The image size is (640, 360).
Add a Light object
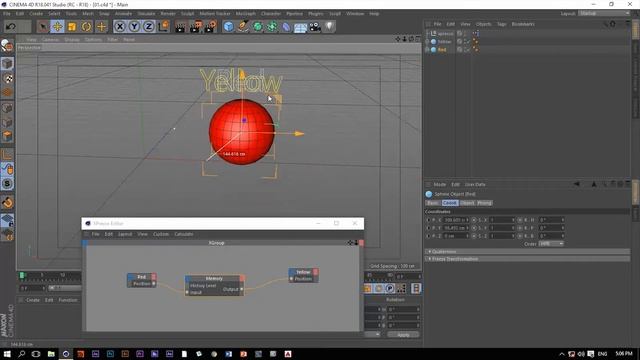[329, 27]
